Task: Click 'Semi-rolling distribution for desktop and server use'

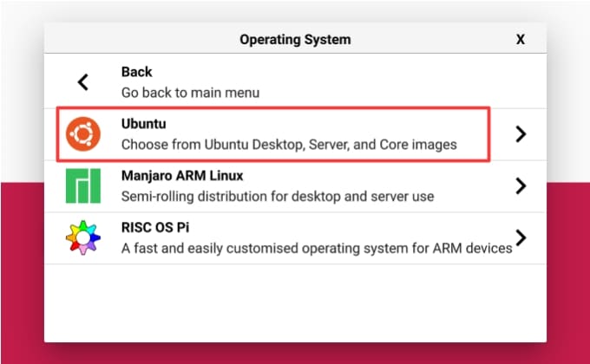Action: tap(278, 196)
